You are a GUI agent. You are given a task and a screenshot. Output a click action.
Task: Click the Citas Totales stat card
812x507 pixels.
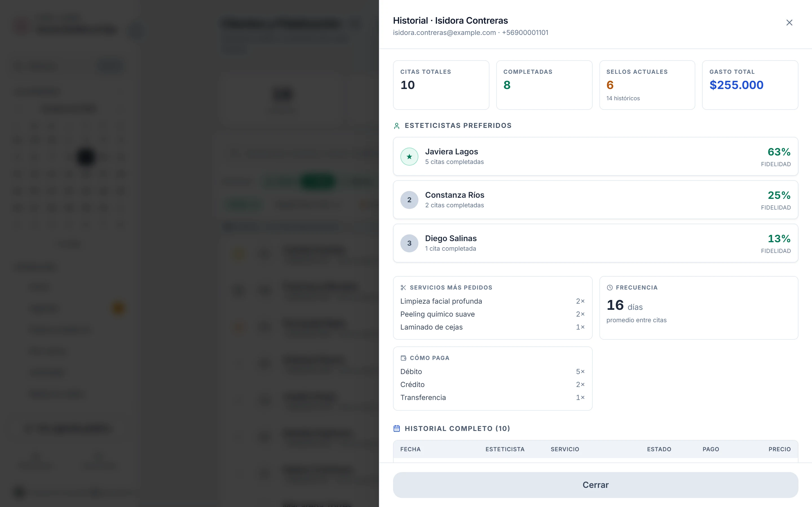tap(441, 85)
